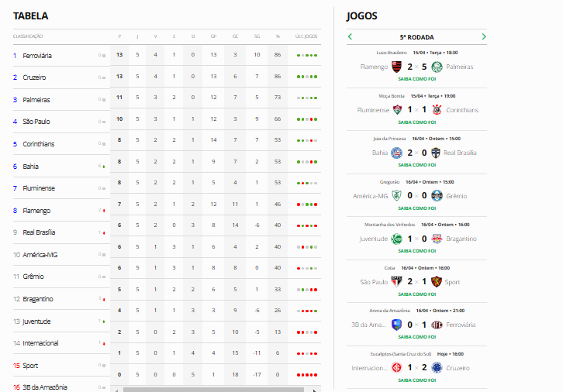This screenshot has width=563, height=392.
Task: Go to the next round with the right arrow
Action: (x=484, y=36)
